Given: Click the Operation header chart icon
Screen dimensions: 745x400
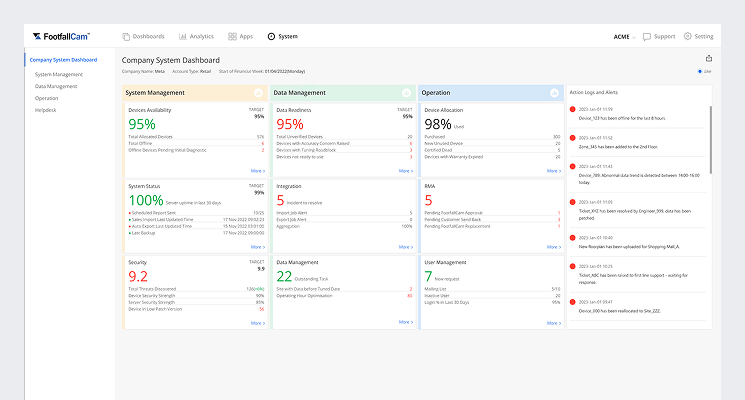Looking at the screenshot, I should [x=554, y=93].
